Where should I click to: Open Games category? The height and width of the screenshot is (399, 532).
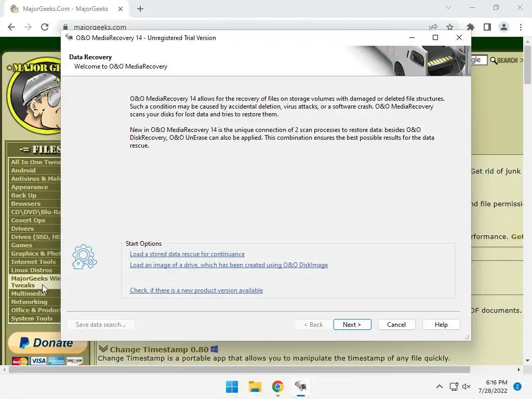click(22, 245)
